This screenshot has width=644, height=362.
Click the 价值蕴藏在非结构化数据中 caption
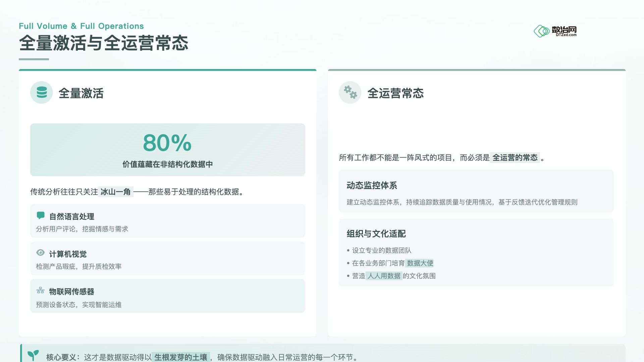167,164
